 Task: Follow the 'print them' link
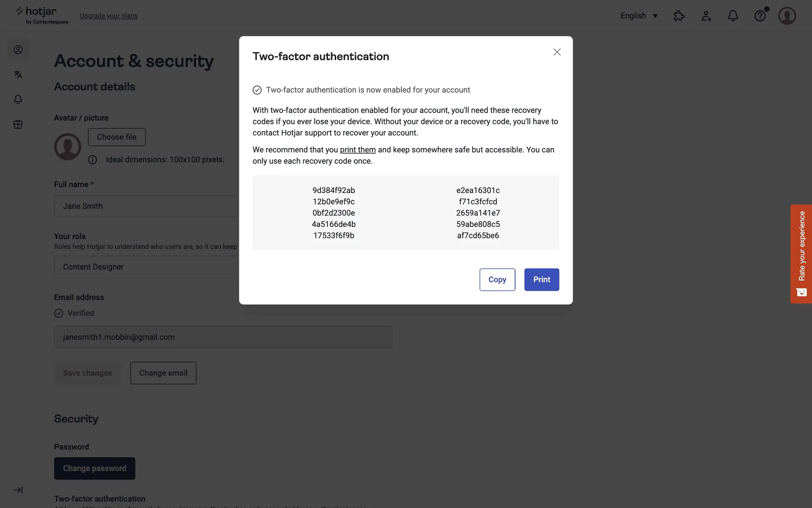[358, 150]
